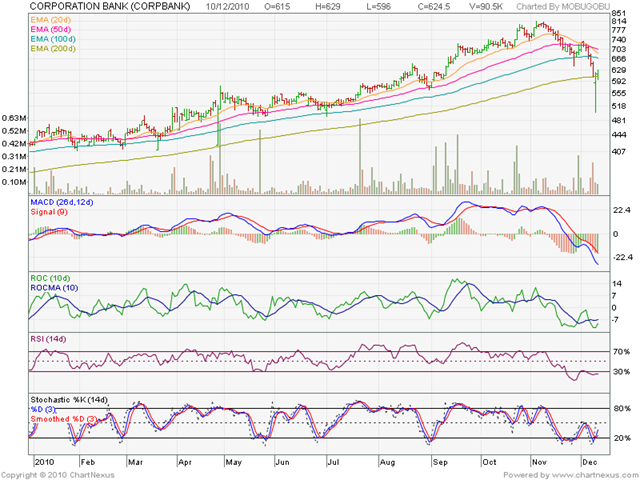Click the Stochastic %K (14d) label
The image size is (640, 480).
coord(69,400)
